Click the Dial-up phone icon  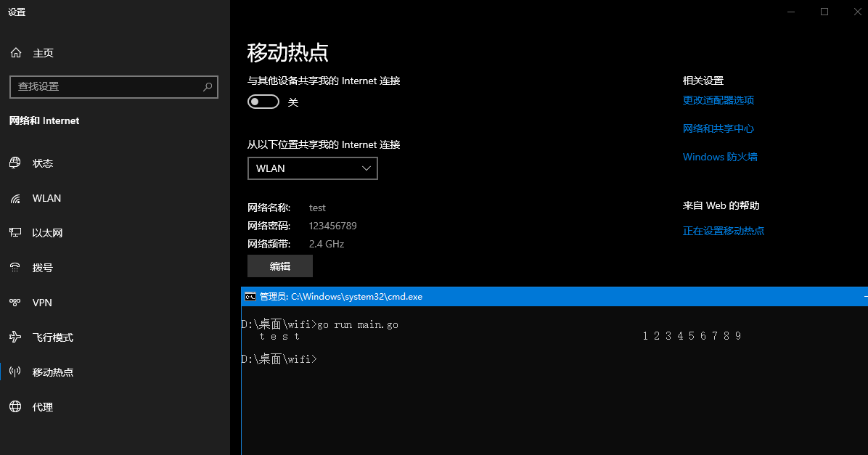[15, 267]
